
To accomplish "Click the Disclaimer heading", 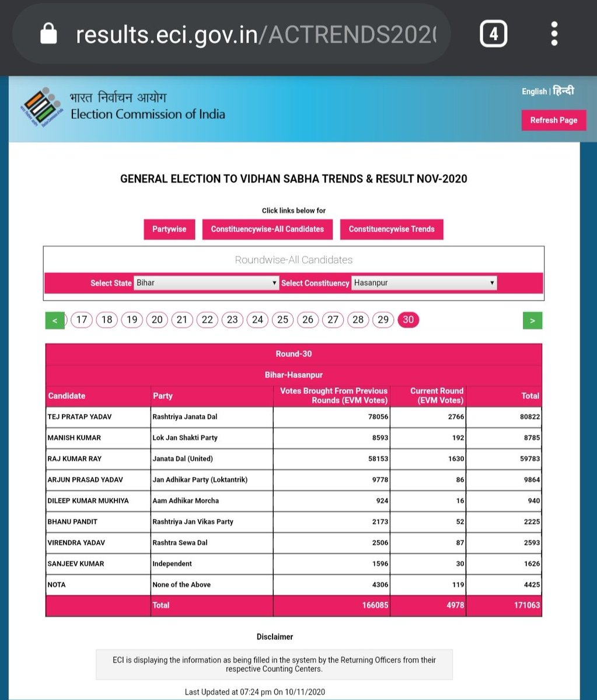I will (275, 637).
